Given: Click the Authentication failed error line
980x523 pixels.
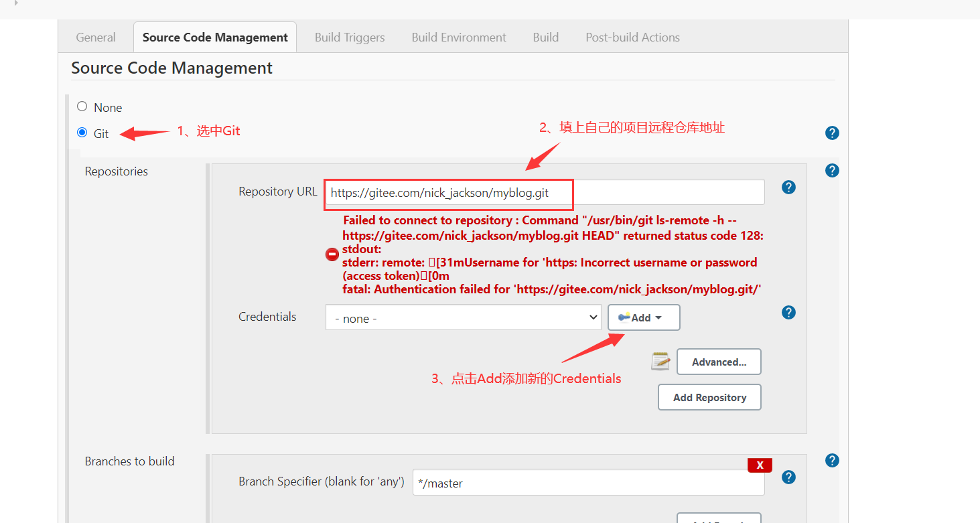Looking at the screenshot, I should [552, 289].
